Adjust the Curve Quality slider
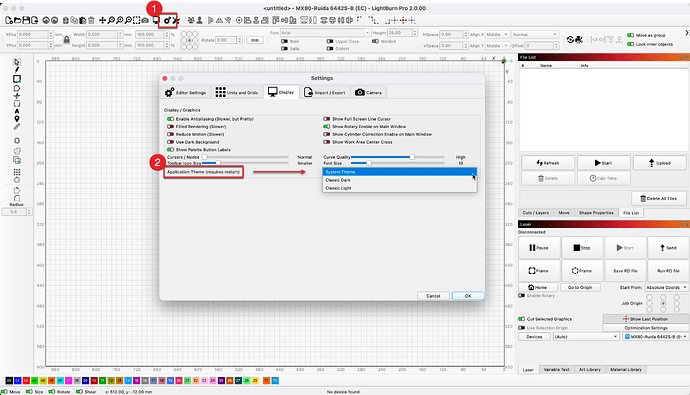This screenshot has width=690, height=395. click(x=397, y=157)
